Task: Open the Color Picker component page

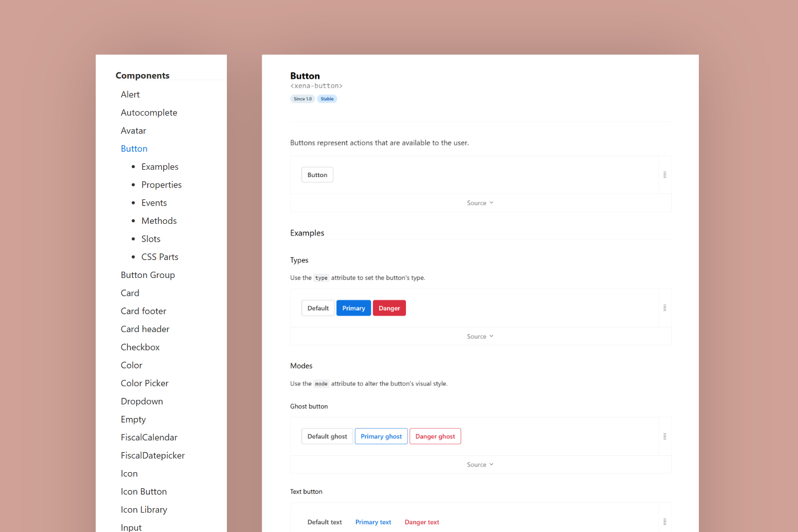Action: [x=145, y=383]
